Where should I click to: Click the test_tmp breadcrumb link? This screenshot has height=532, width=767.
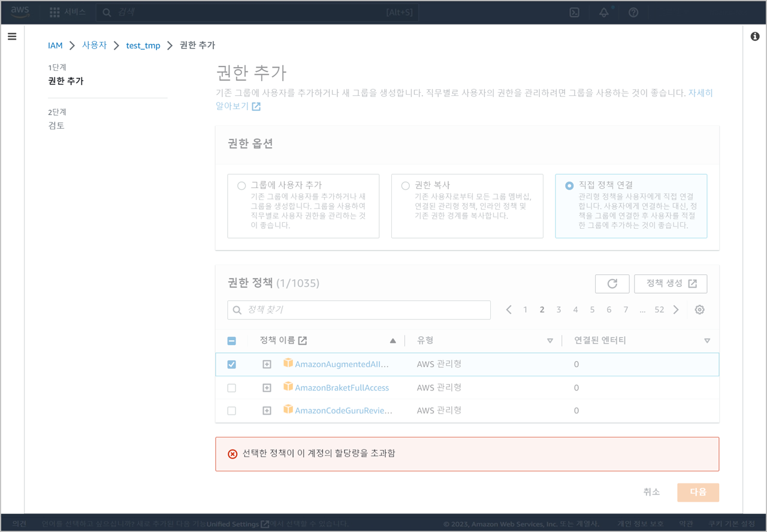[x=143, y=46]
